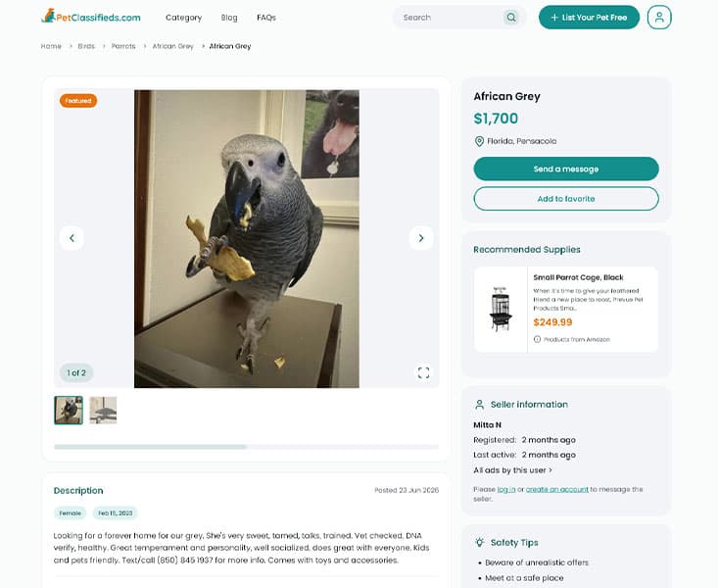The height and width of the screenshot is (588, 718).
Task: Open the Category menu
Action: coord(183,18)
